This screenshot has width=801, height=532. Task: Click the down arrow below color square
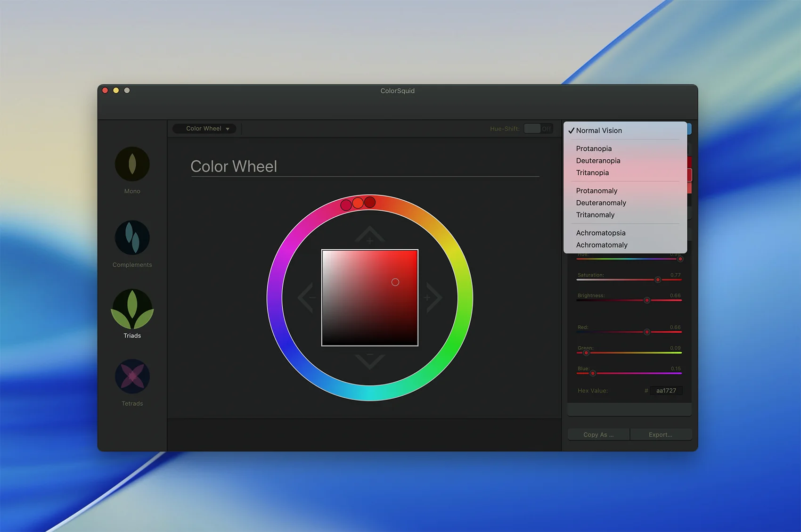pos(370,361)
